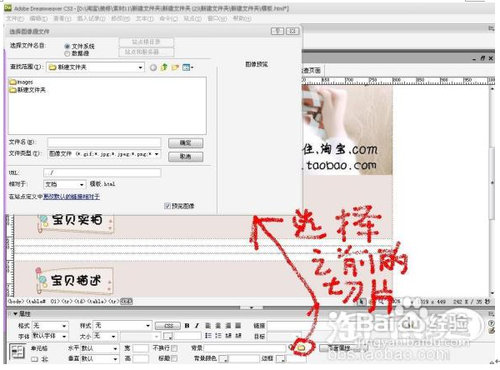The width and height of the screenshot is (500, 370).
Task: Toggle Bold text formatting
Action: [187, 325]
